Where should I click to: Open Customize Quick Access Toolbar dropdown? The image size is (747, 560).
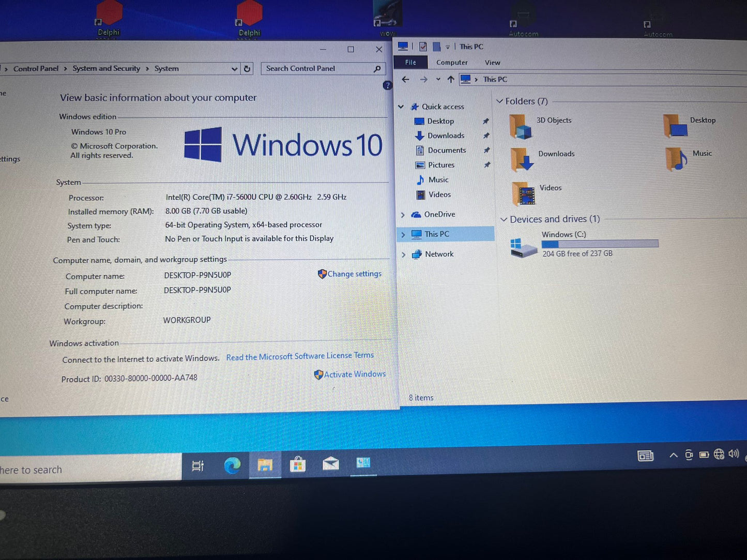tap(448, 47)
